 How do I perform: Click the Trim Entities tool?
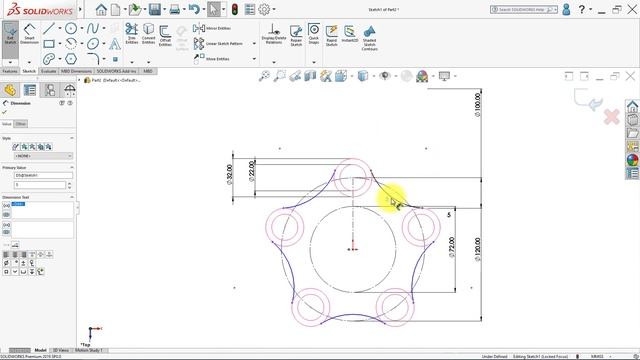point(131,34)
